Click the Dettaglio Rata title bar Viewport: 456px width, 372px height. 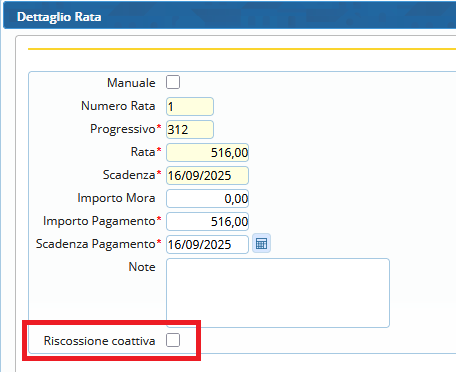229,16
